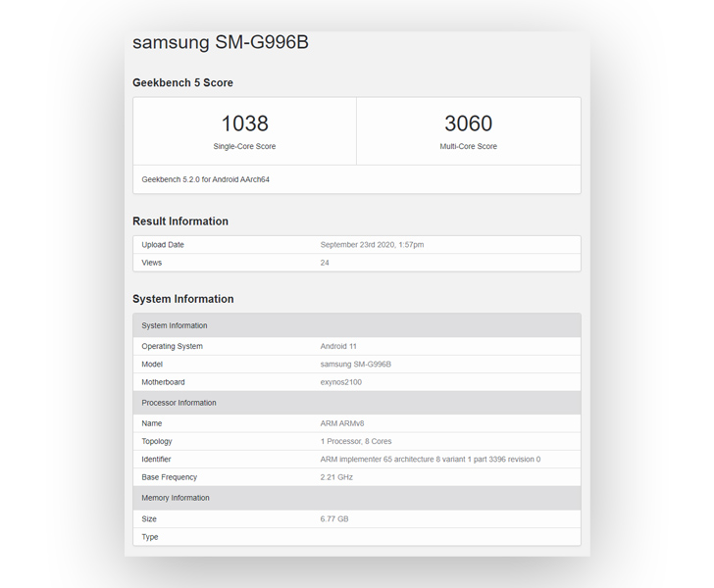Click the 'Identifier' row label
Screen dimensions: 714x588
click(x=156, y=460)
